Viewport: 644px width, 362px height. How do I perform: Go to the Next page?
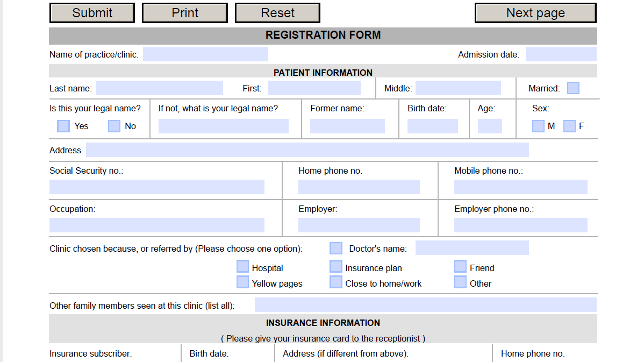click(535, 13)
